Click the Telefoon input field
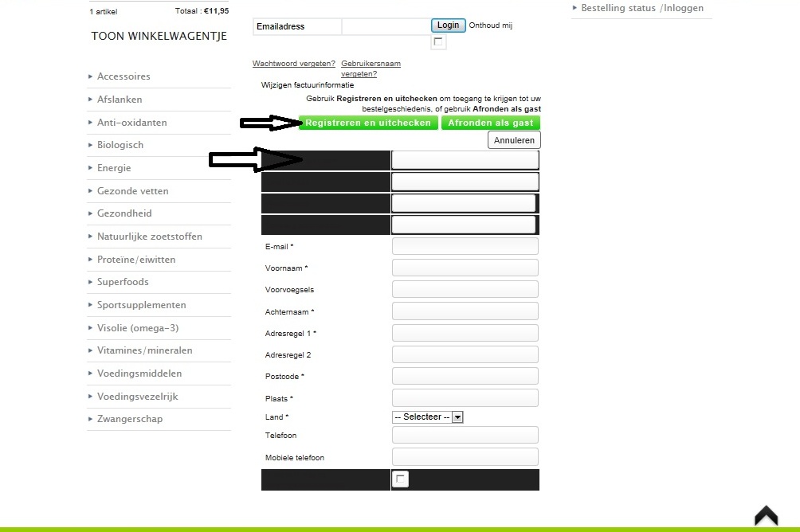Image resolution: width=800 pixels, height=532 pixels. [465, 435]
